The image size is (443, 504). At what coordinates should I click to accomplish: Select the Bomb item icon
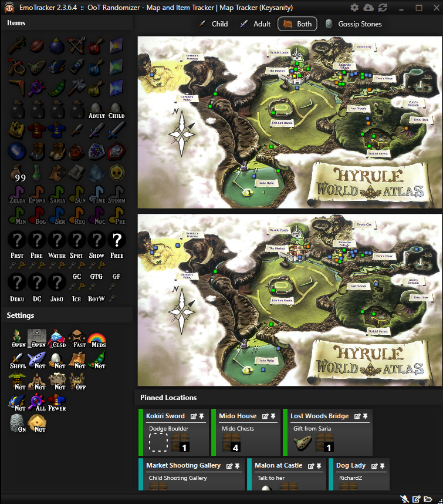point(57,45)
